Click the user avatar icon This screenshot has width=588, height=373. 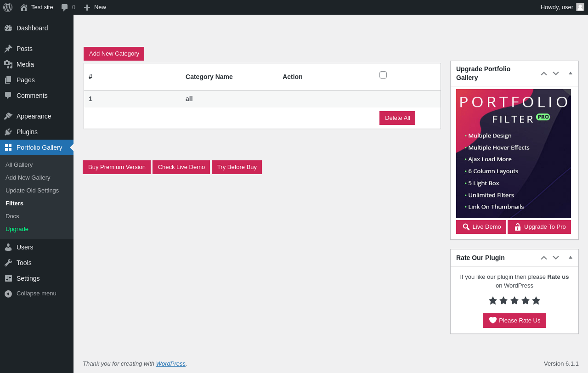[x=580, y=7]
